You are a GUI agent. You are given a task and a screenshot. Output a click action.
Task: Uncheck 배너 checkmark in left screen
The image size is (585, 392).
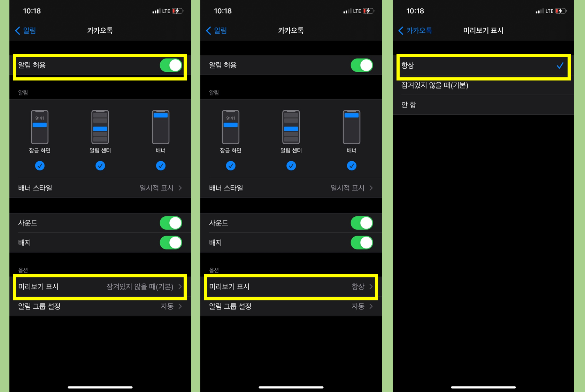pos(161,166)
